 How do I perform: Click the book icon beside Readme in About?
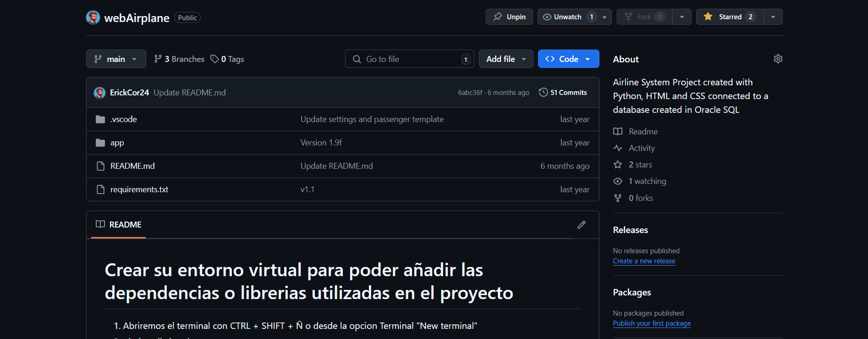click(x=618, y=132)
